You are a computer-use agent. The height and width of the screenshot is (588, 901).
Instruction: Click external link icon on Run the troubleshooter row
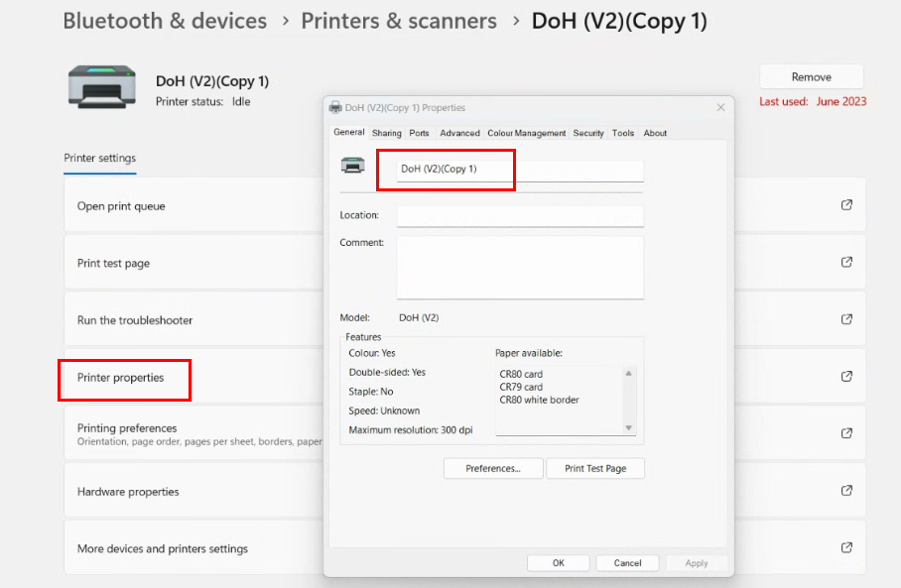pyautogui.click(x=846, y=319)
